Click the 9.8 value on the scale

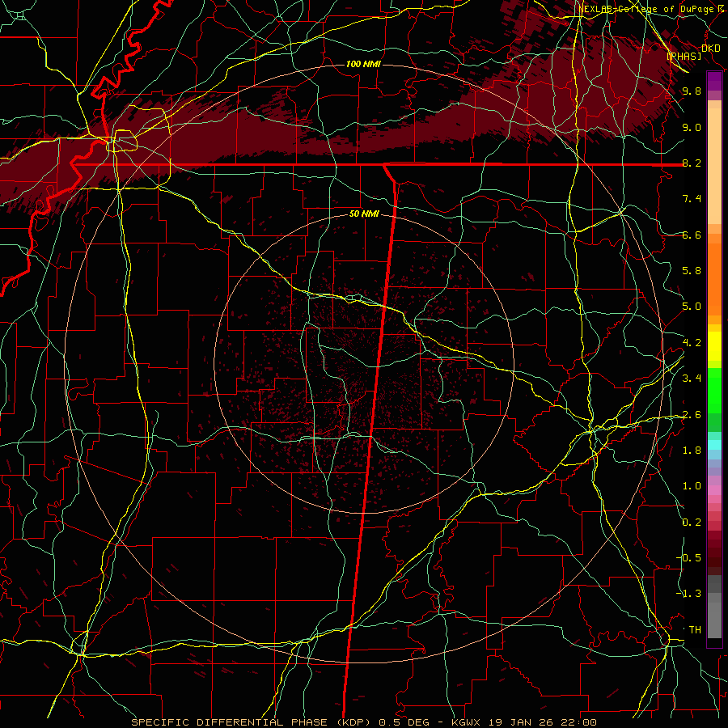pyautogui.click(x=692, y=91)
